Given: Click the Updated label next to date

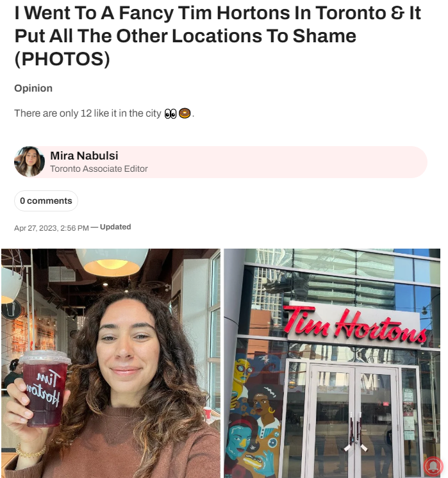Looking at the screenshot, I should coord(115,227).
